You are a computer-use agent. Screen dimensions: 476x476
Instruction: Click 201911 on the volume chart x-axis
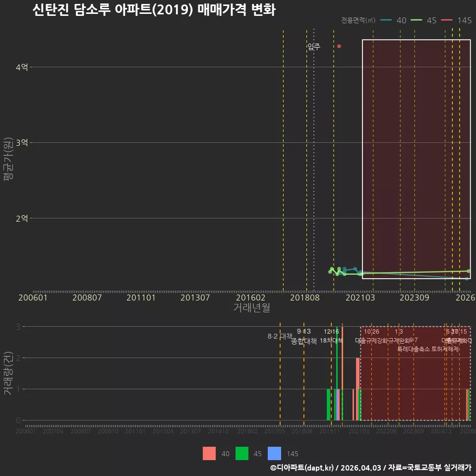[x=329, y=431]
